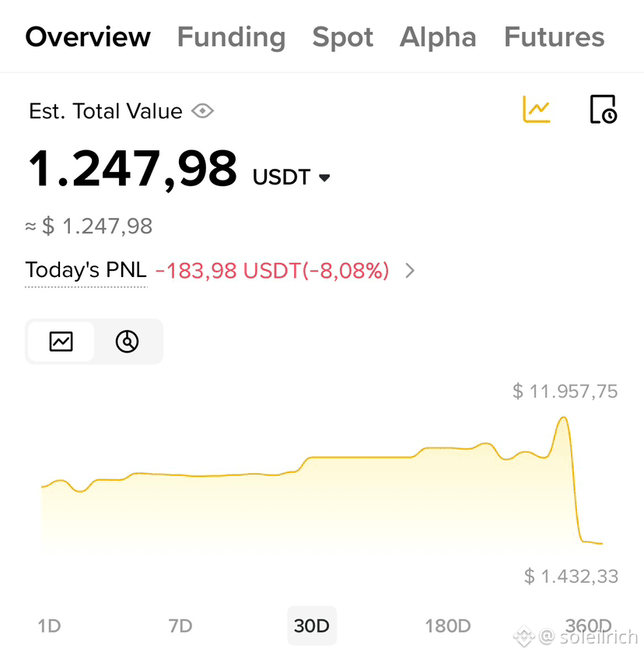Viewport: 644px width, 656px height.
Task: Open the Alpha tab
Action: [x=438, y=37]
